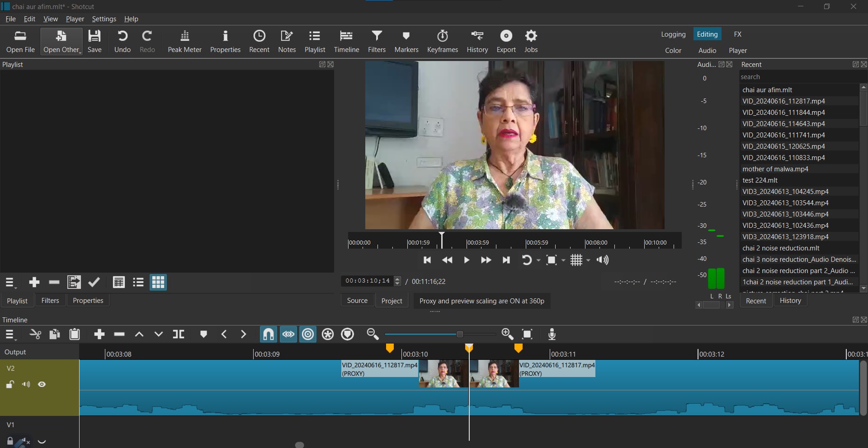Switch to the Project tab
Screen dimensions: 868x448
392,301
